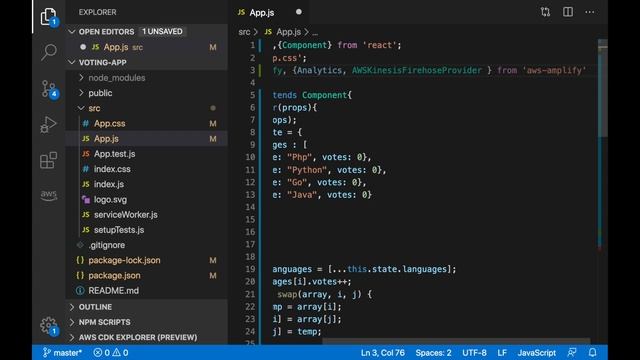Click 'aws-amplify' string on line 3
This screenshot has width=640, height=360.
click(x=554, y=70)
